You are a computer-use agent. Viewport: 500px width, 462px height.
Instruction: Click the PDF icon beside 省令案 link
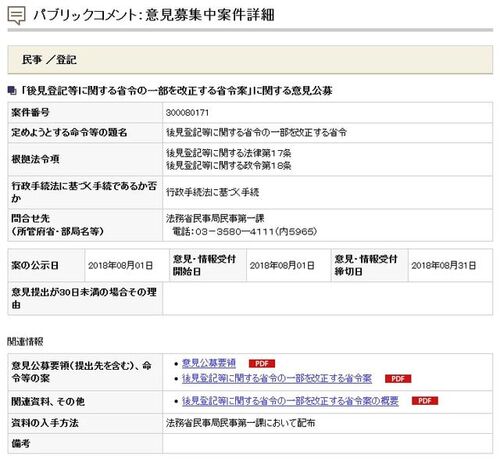pyautogui.click(x=398, y=379)
